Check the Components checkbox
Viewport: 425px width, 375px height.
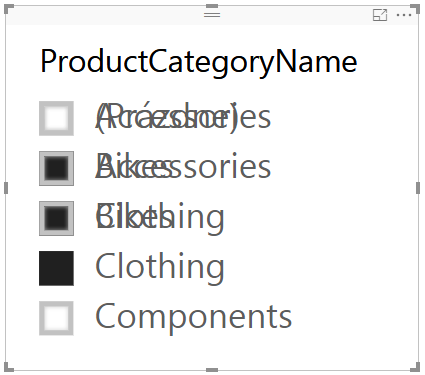(56, 318)
